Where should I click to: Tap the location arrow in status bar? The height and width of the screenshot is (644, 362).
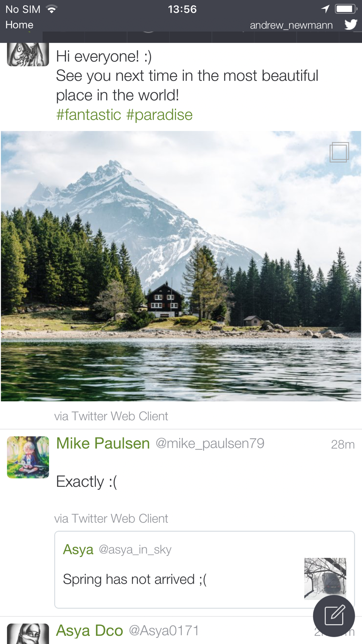(x=325, y=9)
